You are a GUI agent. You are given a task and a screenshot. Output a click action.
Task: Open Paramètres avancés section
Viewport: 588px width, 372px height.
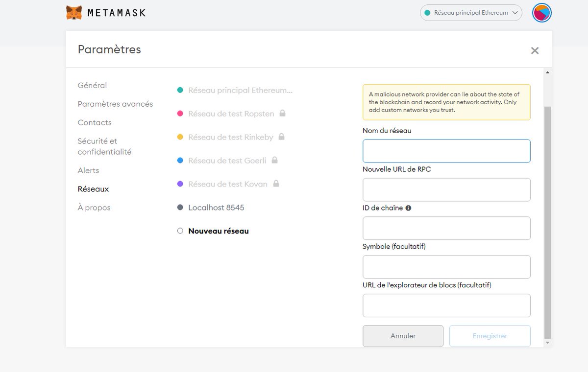(115, 104)
